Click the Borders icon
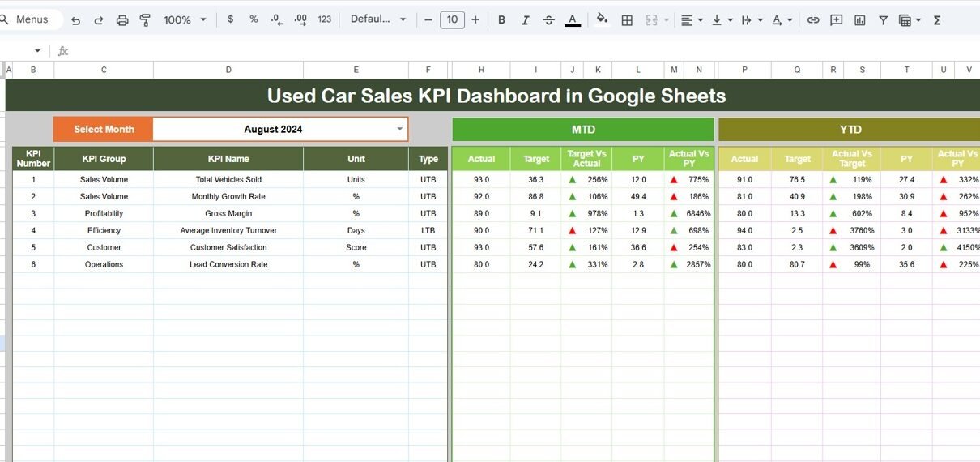The height and width of the screenshot is (462, 980). (x=627, y=20)
